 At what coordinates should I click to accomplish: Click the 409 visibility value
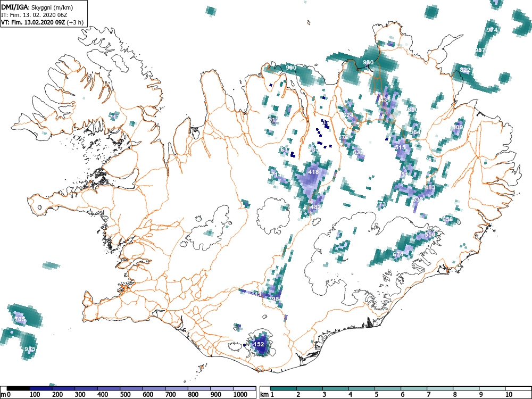tap(458, 128)
